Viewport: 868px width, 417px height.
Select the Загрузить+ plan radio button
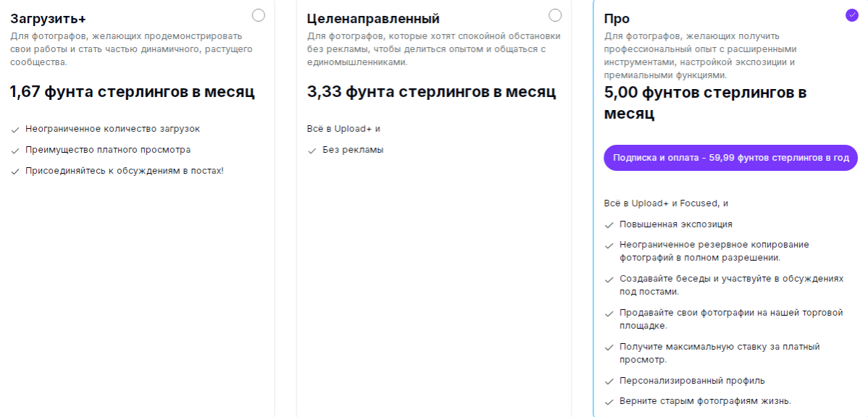tap(259, 15)
